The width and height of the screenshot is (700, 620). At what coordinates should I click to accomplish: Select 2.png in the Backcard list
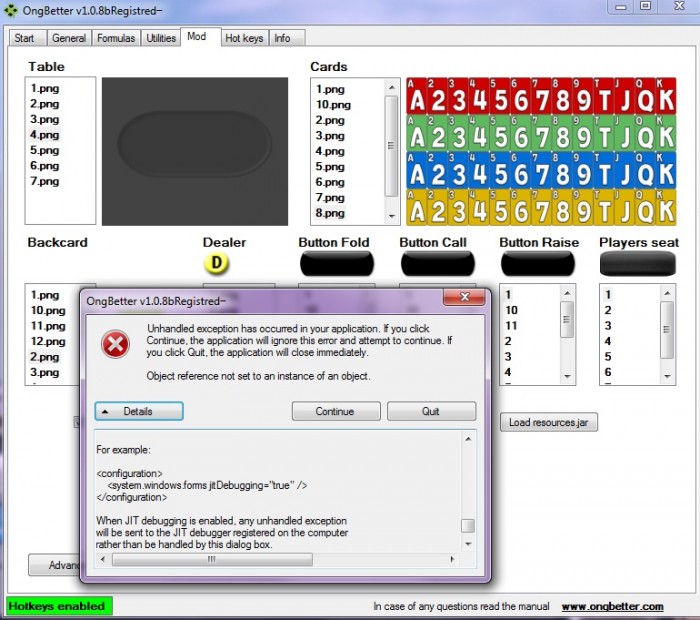coord(45,357)
